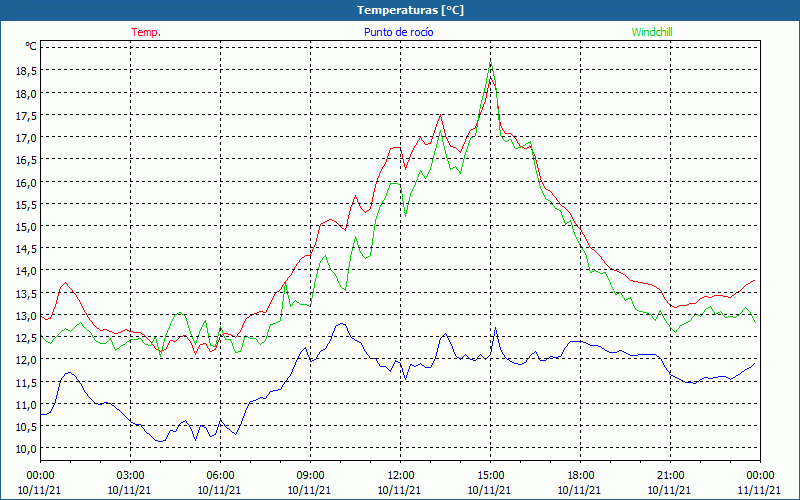The width and height of the screenshot is (800, 500).
Task: Click the 11/11/21 date label
Action: pos(760,490)
